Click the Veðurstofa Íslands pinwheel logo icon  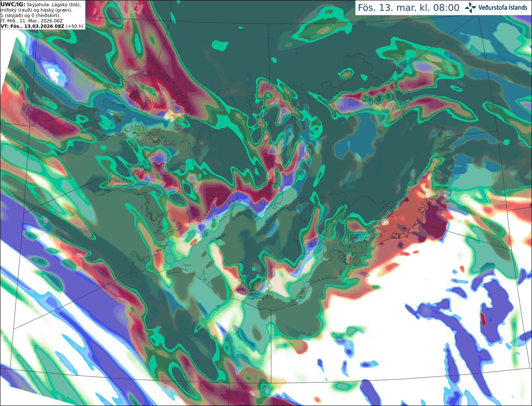(470, 7)
